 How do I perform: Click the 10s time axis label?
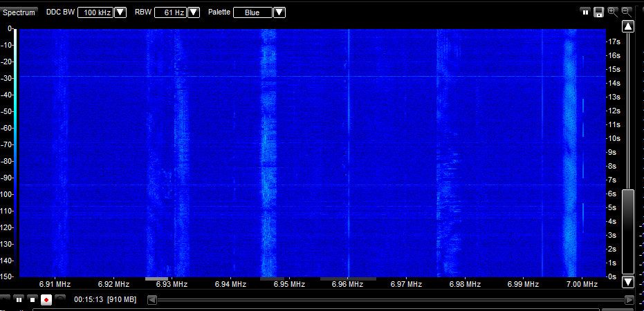pyautogui.click(x=614, y=138)
